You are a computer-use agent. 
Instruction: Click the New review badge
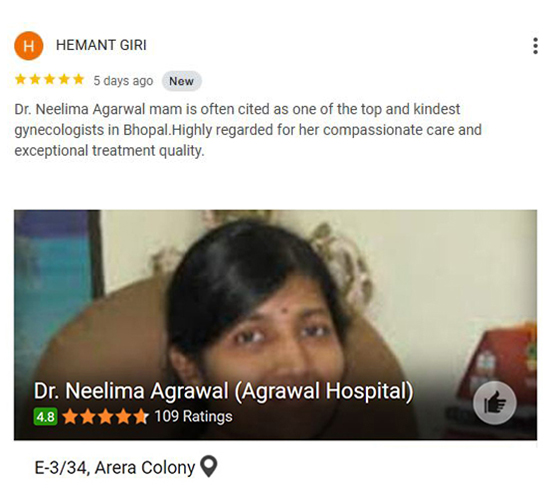[182, 81]
